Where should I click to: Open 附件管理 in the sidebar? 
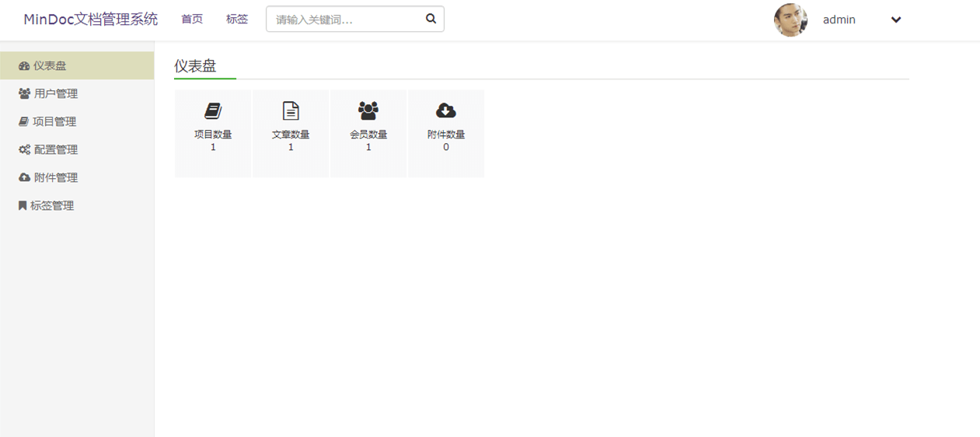77,177
